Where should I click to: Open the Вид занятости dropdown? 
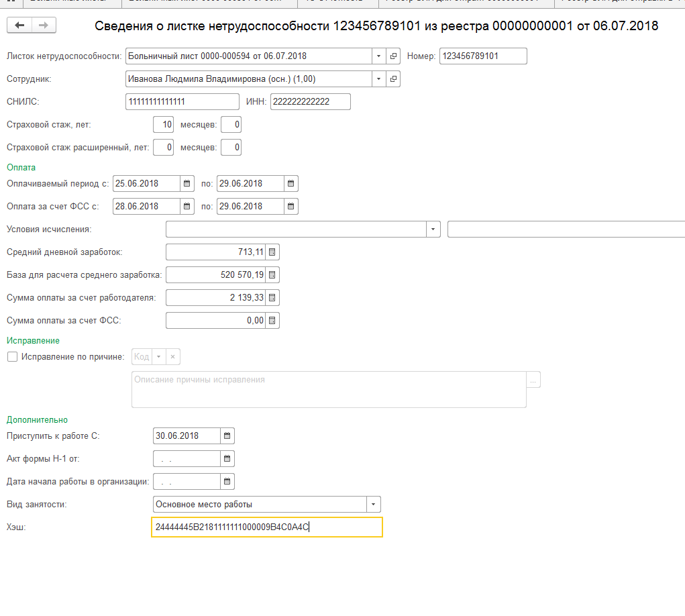373,505
